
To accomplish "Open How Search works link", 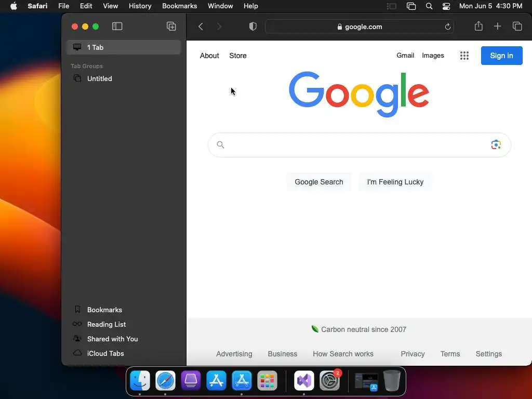I will pyautogui.click(x=343, y=354).
